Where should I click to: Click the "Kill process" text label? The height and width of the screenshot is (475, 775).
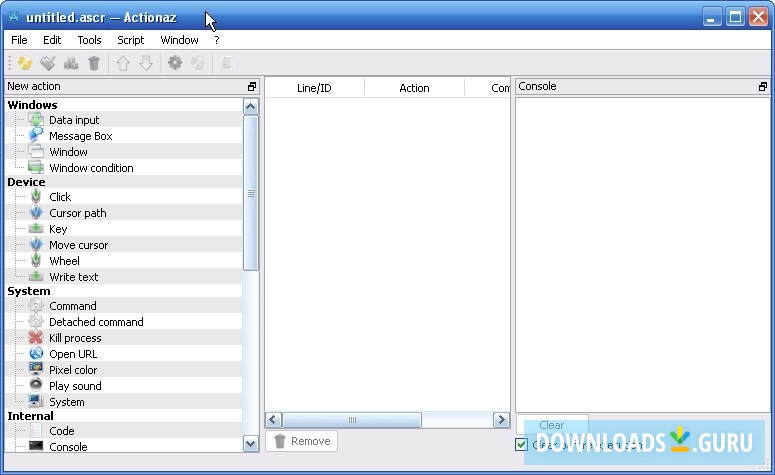pos(75,338)
